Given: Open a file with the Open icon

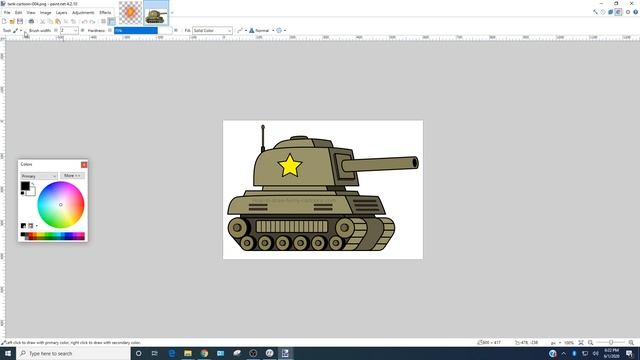Looking at the screenshot, I should click(12, 21).
